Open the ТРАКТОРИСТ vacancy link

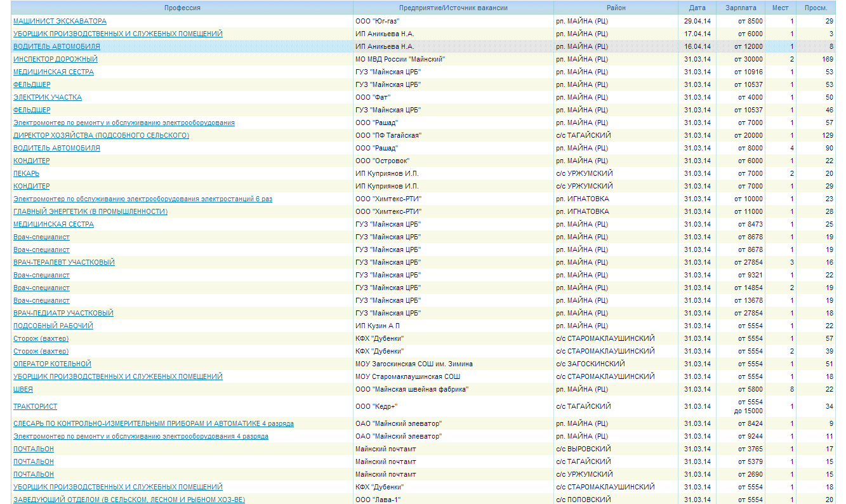pos(35,406)
